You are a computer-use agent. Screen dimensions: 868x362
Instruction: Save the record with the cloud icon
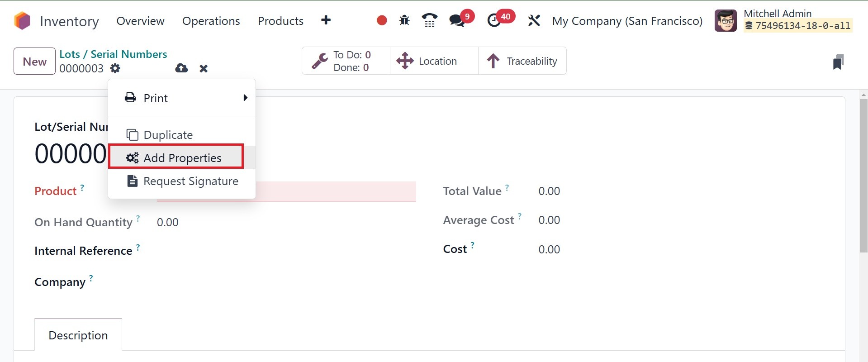pyautogui.click(x=181, y=68)
